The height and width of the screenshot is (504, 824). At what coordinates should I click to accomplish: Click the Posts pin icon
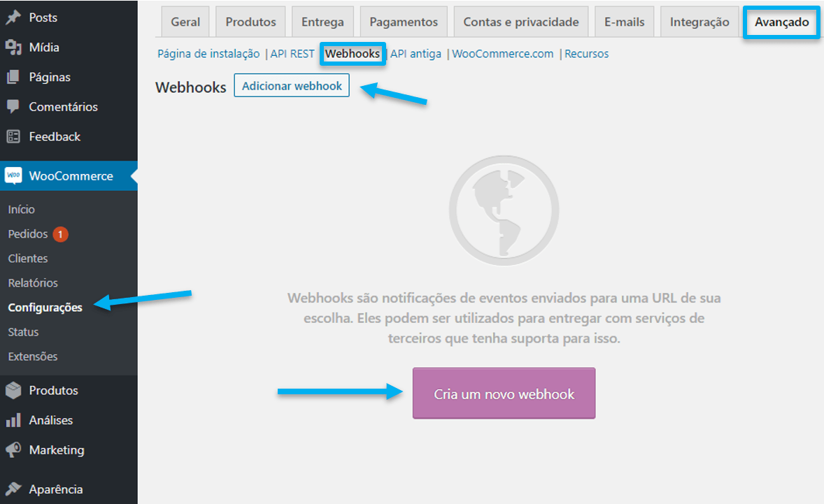click(x=14, y=17)
